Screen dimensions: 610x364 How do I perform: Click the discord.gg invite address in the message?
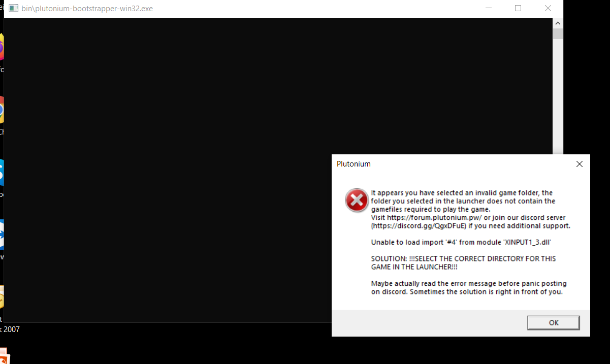point(419,225)
